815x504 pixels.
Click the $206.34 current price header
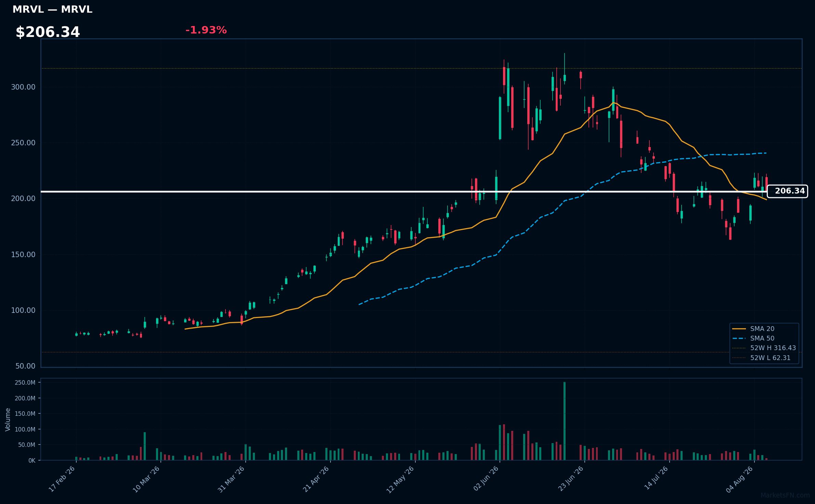click(48, 32)
